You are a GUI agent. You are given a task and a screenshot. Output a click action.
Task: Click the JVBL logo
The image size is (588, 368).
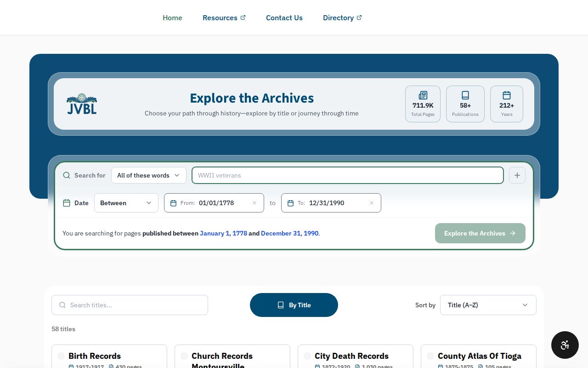(81, 104)
